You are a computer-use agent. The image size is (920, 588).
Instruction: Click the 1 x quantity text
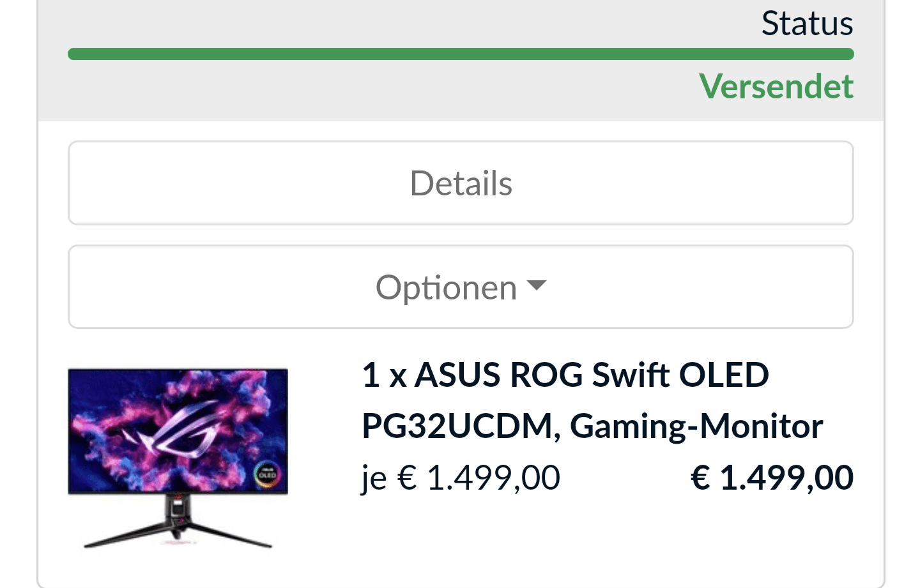point(384,375)
